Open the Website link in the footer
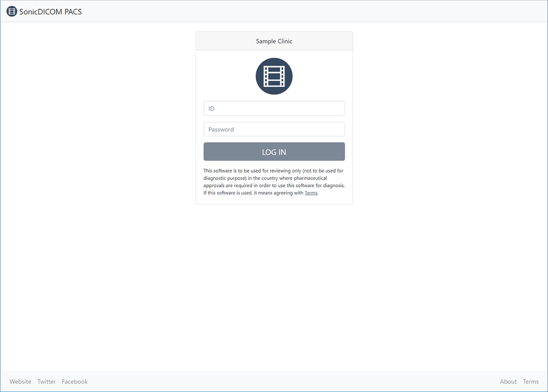548x392 pixels. click(20, 382)
